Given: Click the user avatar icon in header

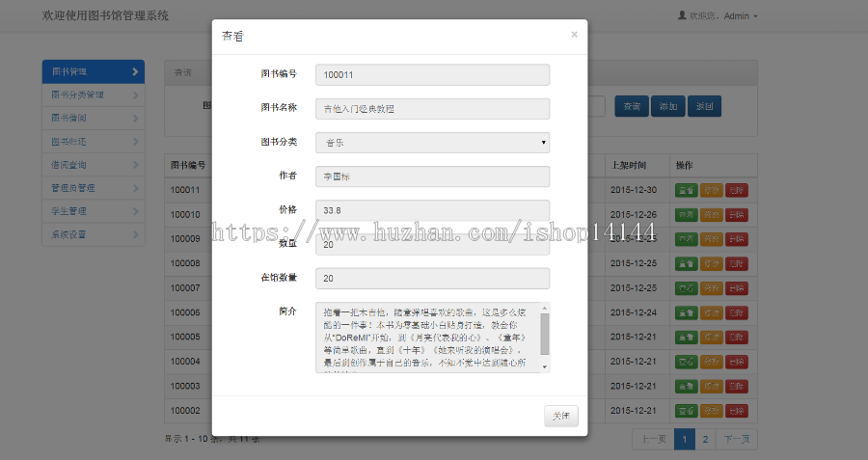Looking at the screenshot, I should pyautogui.click(x=682, y=15).
